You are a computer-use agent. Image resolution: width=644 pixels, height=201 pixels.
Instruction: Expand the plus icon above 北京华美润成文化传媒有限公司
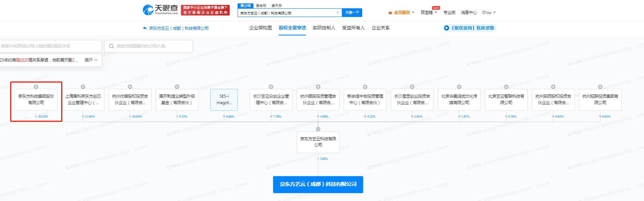[x=459, y=87]
